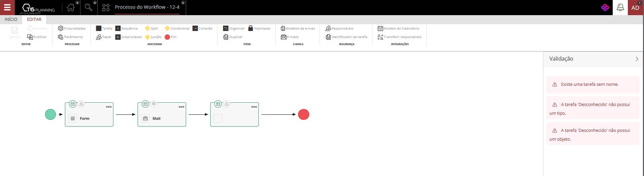Open Parâmetros settings
This screenshot has width=644, height=176.
(70, 37)
